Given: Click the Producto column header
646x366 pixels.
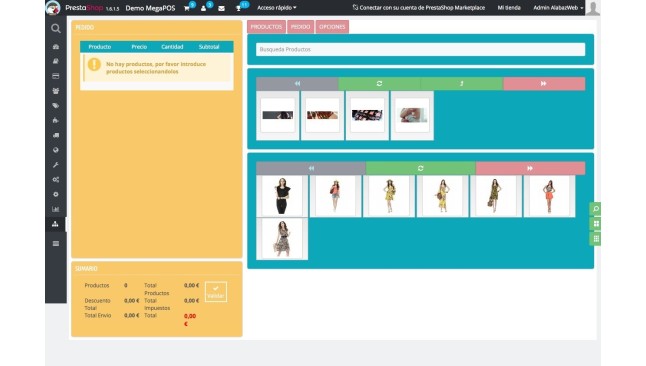Looking at the screenshot, I should (100, 47).
